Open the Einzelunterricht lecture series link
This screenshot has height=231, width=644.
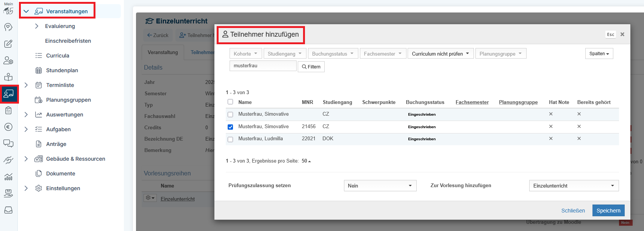[178, 199]
